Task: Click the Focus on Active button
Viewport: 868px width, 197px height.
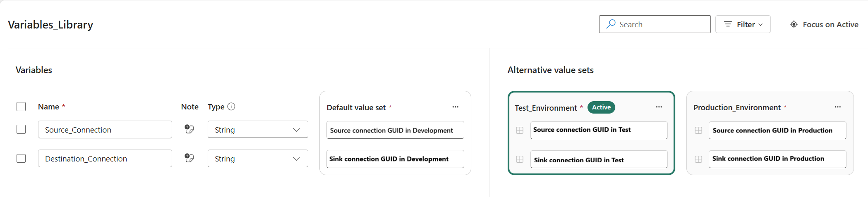Action: pos(824,24)
